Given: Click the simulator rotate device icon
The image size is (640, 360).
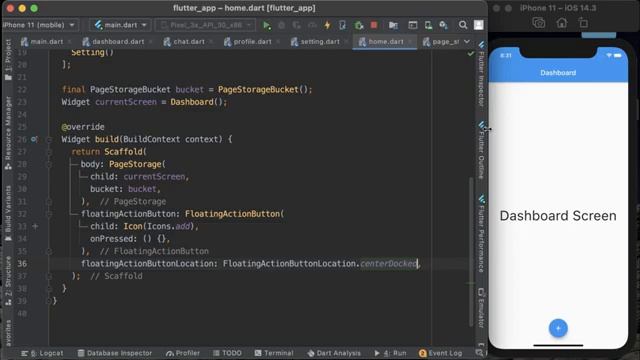Looking at the screenshot, I should [584, 23].
